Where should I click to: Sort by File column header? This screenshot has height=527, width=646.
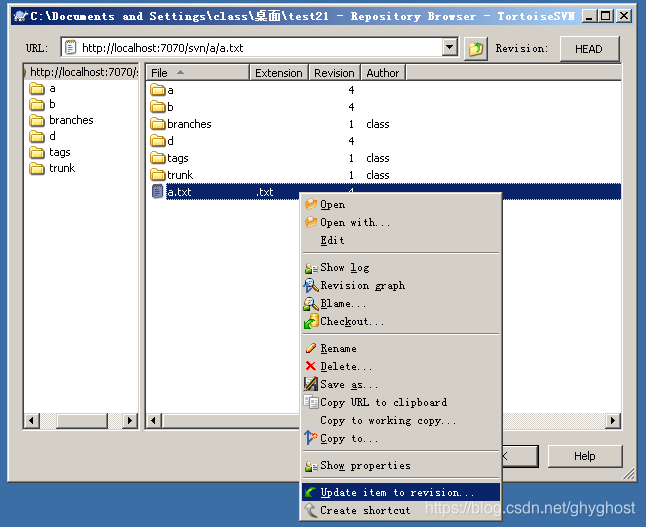click(x=198, y=73)
